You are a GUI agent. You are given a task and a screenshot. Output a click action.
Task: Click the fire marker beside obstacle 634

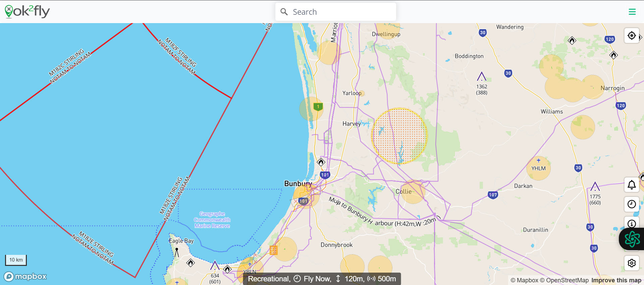click(227, 269)
